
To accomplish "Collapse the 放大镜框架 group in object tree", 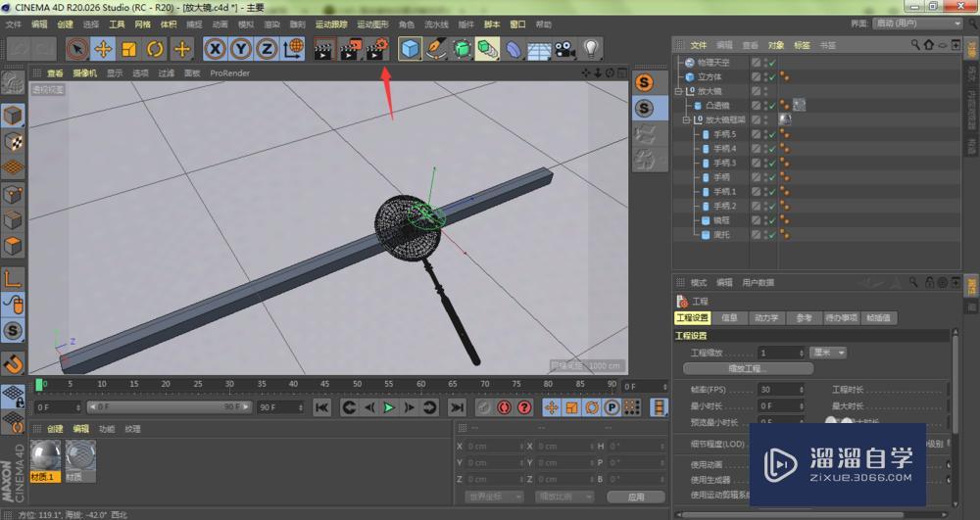I will tap(686, 119).
